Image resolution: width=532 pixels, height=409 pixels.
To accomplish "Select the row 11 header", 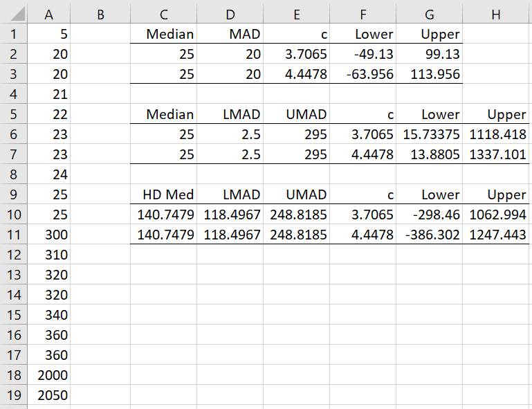I will pyautogui.click(x=14, y=235).
